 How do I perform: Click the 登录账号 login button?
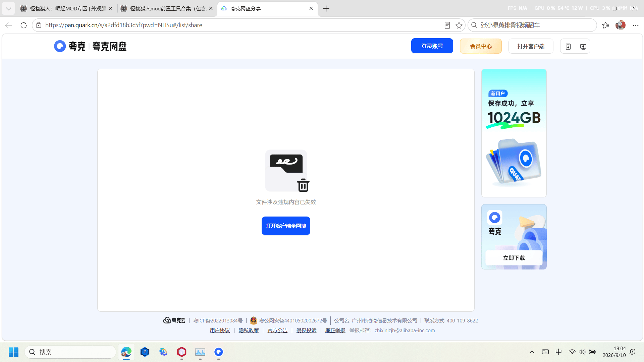(x=432, y=46)
